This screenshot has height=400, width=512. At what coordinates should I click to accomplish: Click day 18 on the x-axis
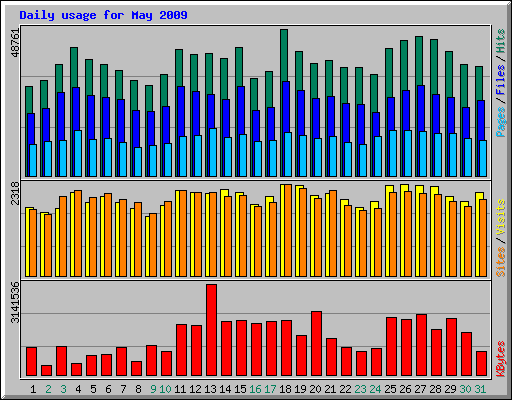click(285, 389)
